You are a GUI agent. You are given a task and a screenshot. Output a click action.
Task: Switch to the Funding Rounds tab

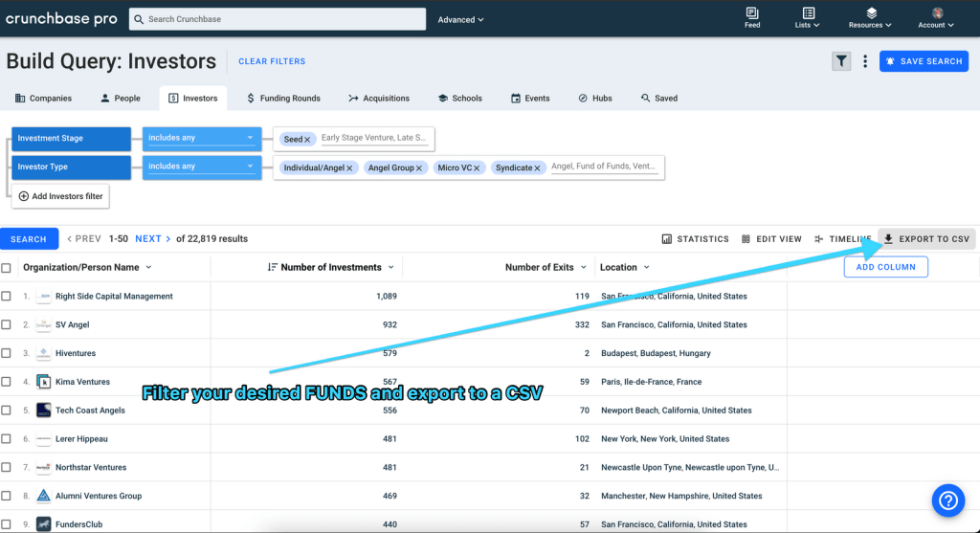[283, 99]
